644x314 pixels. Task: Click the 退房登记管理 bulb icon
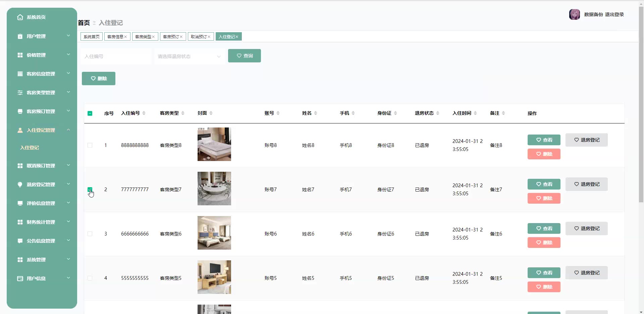[x=20, y=185]
